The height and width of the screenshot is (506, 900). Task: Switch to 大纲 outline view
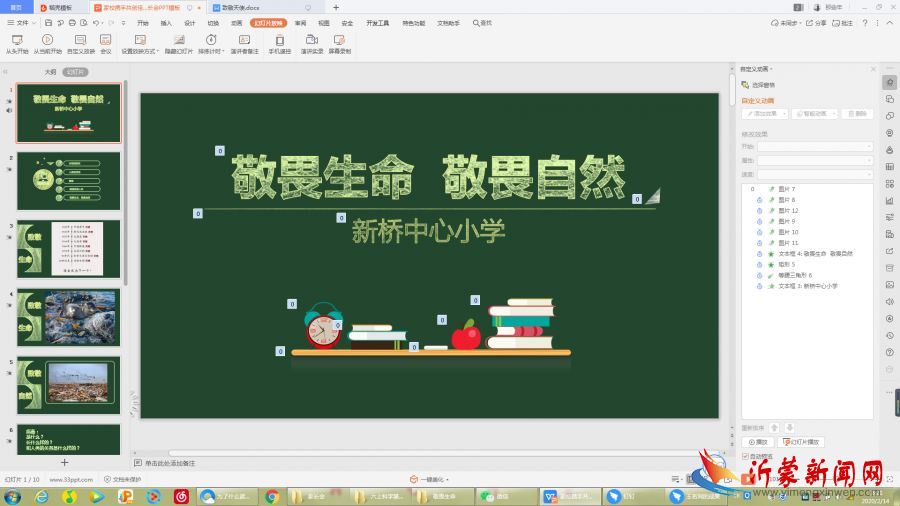pyautogui.click(x=50, y=72)
